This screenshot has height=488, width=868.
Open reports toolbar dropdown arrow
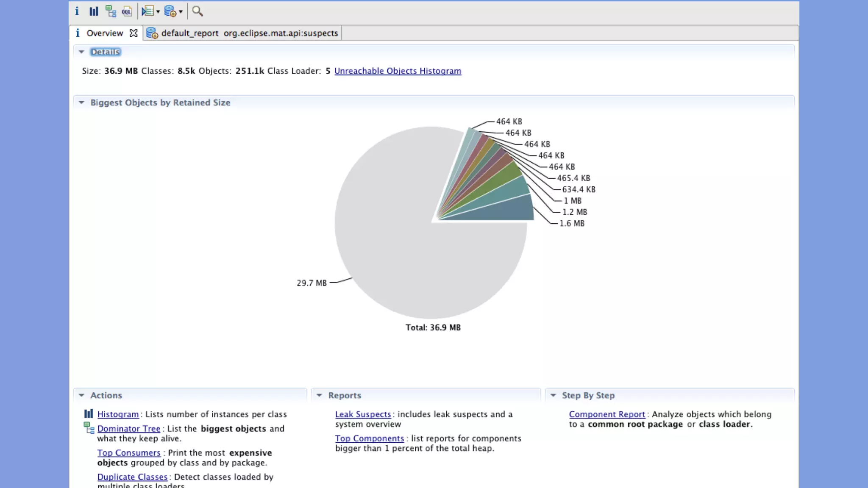181,11
